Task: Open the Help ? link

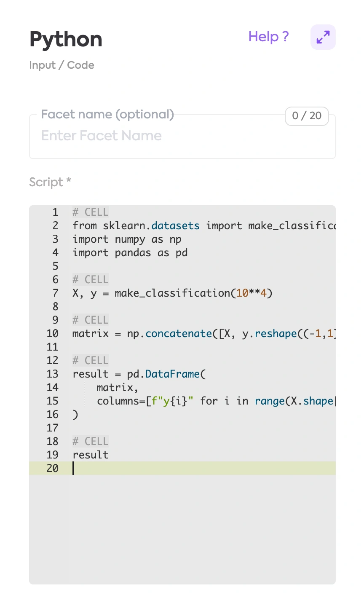Action: click(x=268, y=37)
